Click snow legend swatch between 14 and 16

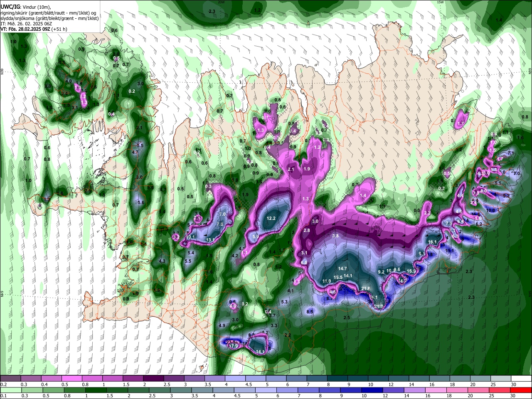coord(419,379)
